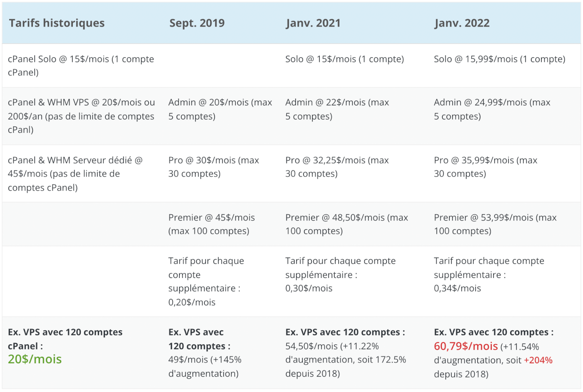Click the "cPanel Solo @ 15$/mois" cell

[81, 66]
